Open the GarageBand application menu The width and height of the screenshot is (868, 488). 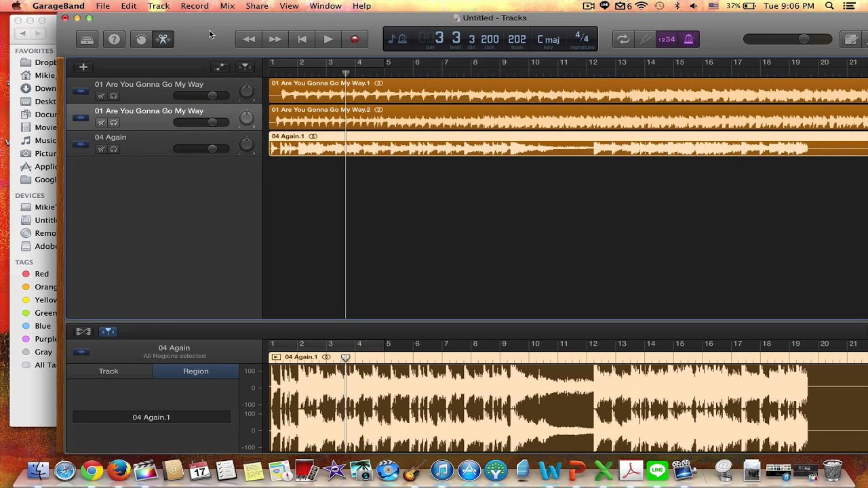pyautogui.click(x=58, y=6)
